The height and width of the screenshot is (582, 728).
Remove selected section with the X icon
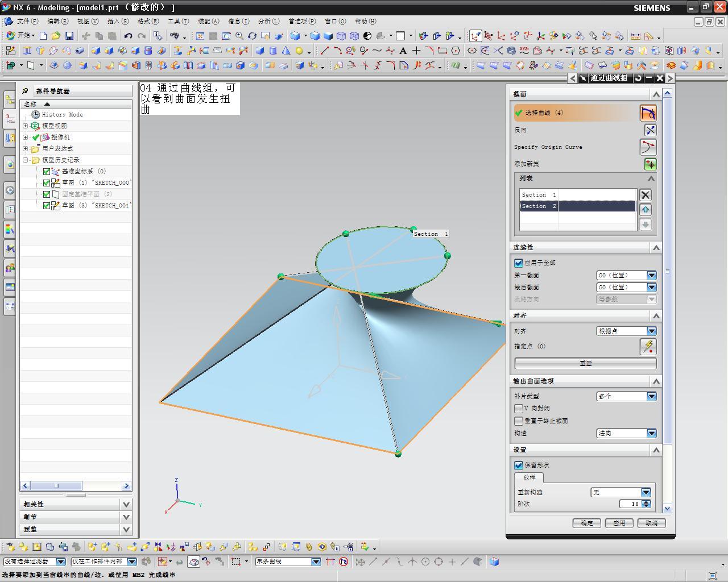[x=645, y=195]
